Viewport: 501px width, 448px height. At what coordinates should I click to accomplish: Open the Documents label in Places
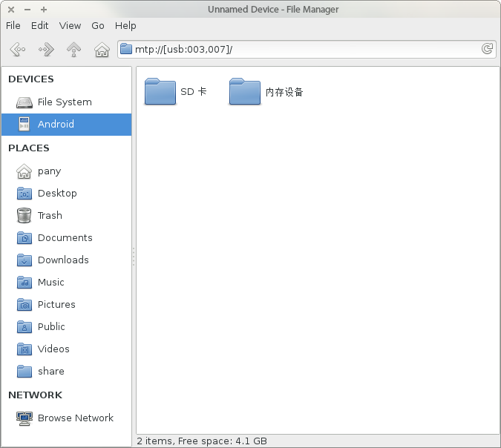[x=65, y=237]
